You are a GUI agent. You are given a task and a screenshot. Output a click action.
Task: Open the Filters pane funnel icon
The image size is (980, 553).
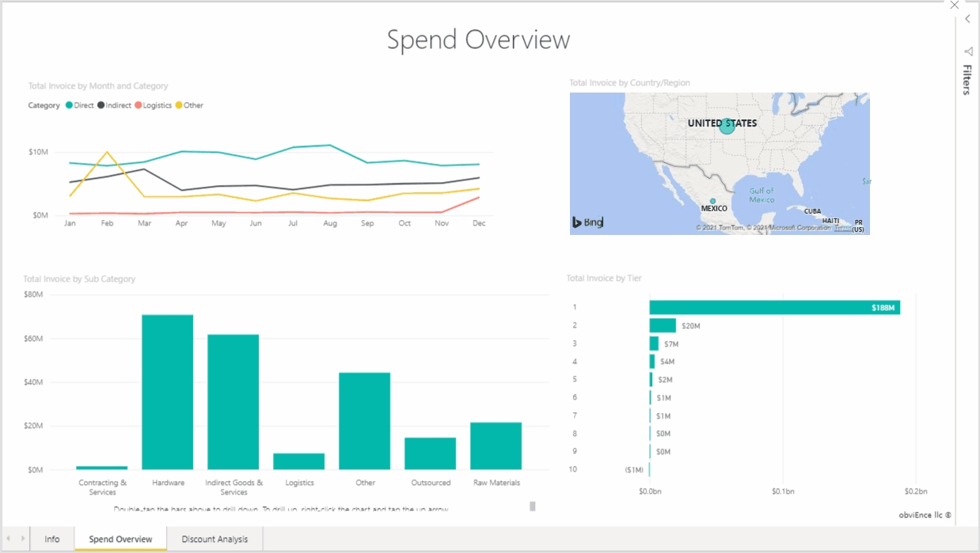pos(969,51)
